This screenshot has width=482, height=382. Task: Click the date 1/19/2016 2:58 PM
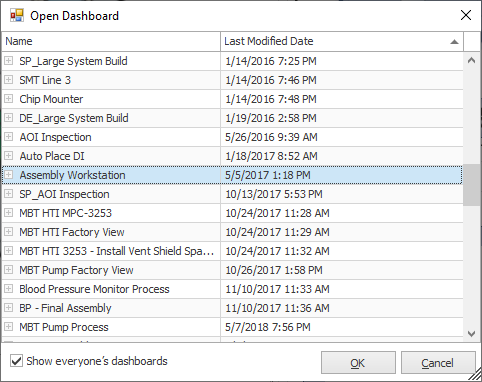point(271,118)
